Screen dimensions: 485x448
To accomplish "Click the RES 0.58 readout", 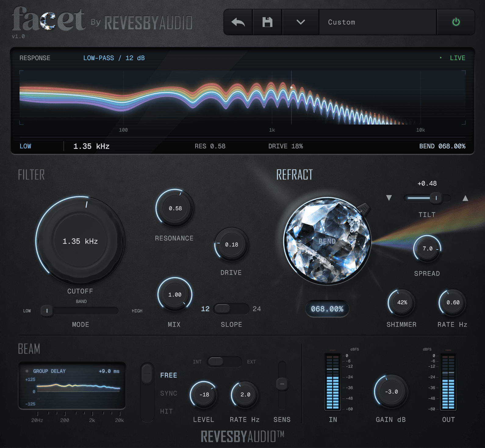I will [x=210, y=146].
